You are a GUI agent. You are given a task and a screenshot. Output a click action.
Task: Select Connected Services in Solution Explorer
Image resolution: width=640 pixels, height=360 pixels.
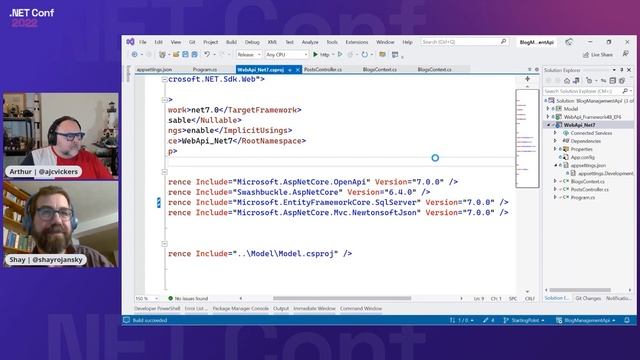[x=591, y=133]
